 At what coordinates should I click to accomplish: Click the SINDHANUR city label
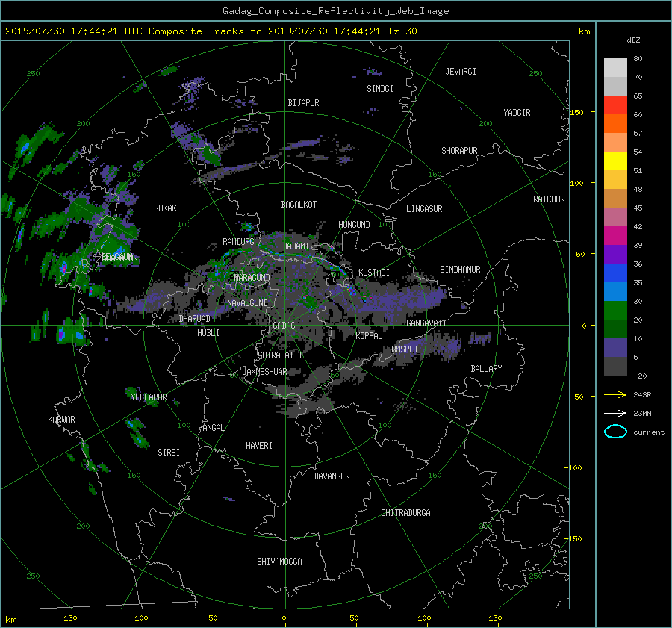point(460,270)
